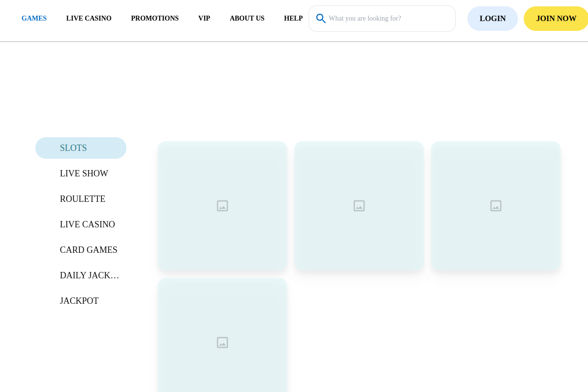Viewport: 588px width, 392px height.
Task: Open the About Us page
Action: 247,19
